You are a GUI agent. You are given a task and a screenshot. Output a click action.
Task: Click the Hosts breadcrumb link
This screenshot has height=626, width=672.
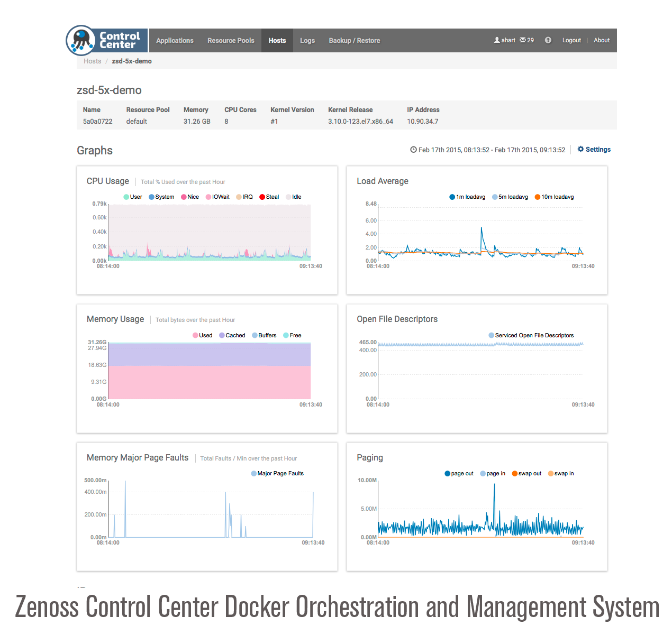click(x=92, y=61)
